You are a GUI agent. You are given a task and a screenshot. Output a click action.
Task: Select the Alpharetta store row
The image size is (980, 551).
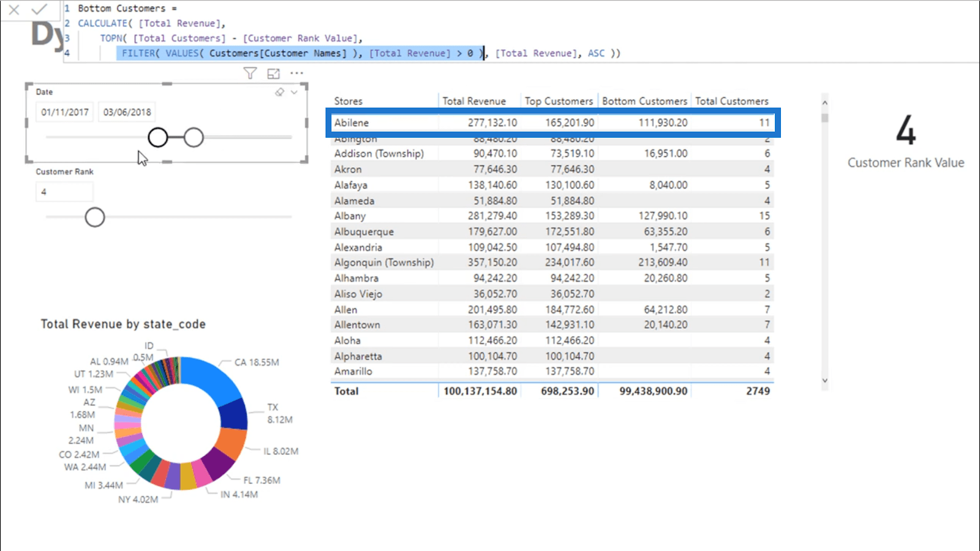552,356
